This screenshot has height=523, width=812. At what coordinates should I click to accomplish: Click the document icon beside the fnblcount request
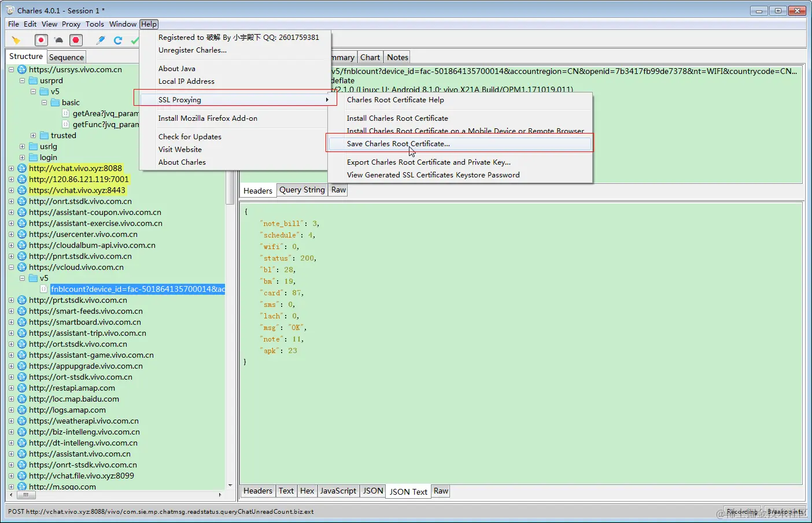pyautogui.click(x=44, y=289)
